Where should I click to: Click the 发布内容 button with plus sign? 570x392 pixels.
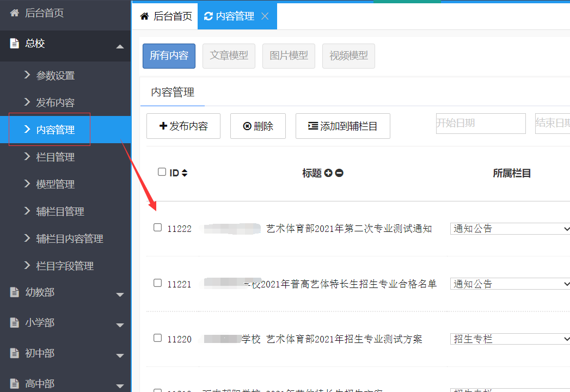pyautogui.click(x=183, y=126)
